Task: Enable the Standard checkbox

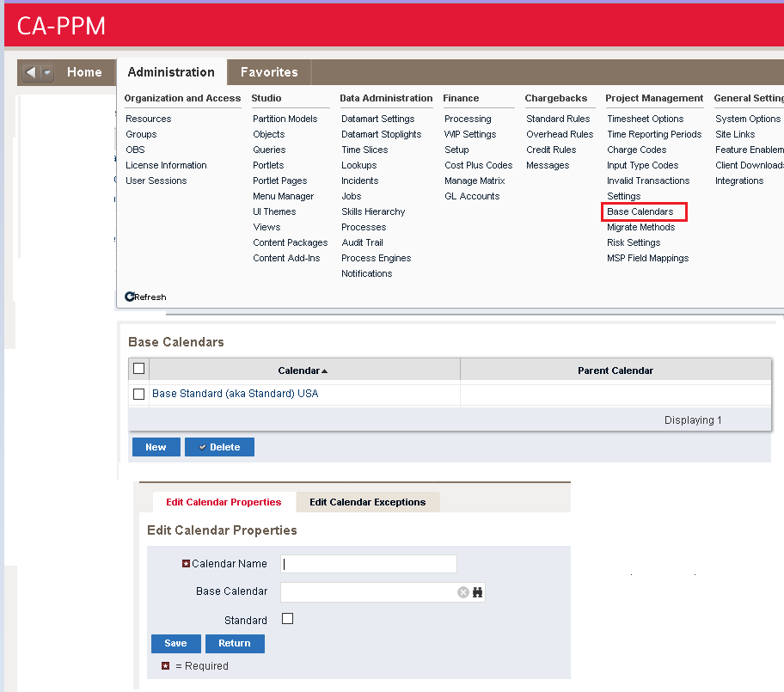Action: [x=287, y=619]
